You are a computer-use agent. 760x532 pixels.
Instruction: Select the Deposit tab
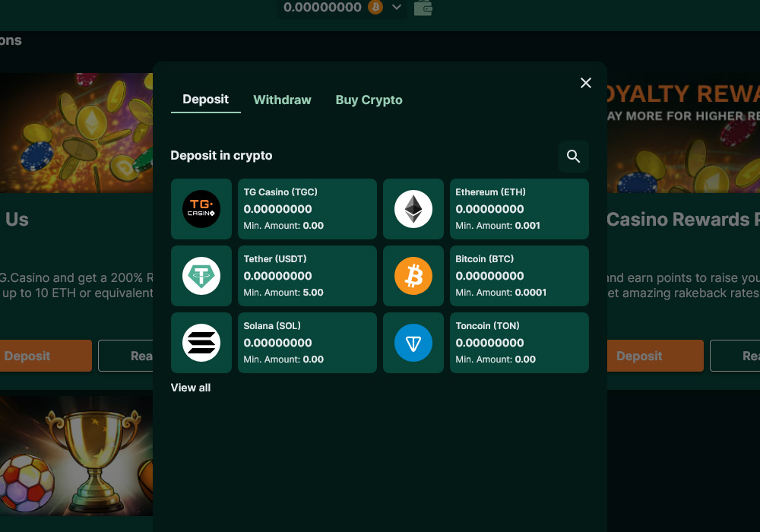click(205, 100)
